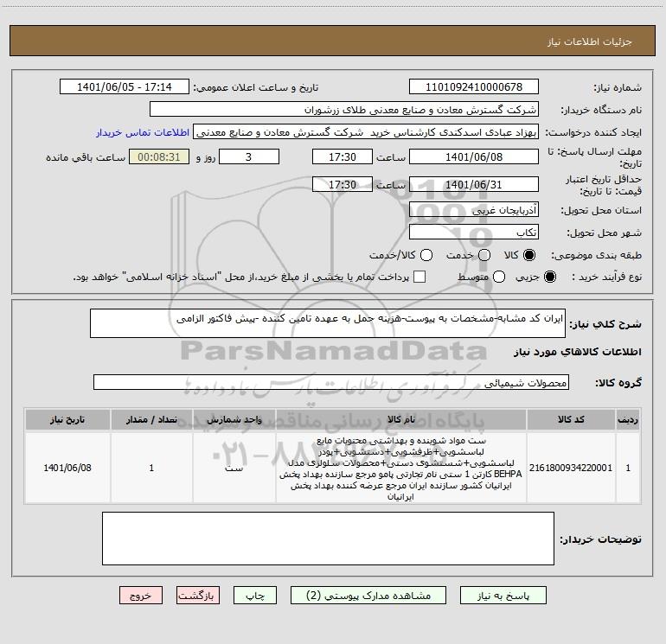Click response deadline date 1401/06/08 field
The image size is (666, 644).
click(x=474, y=156)
